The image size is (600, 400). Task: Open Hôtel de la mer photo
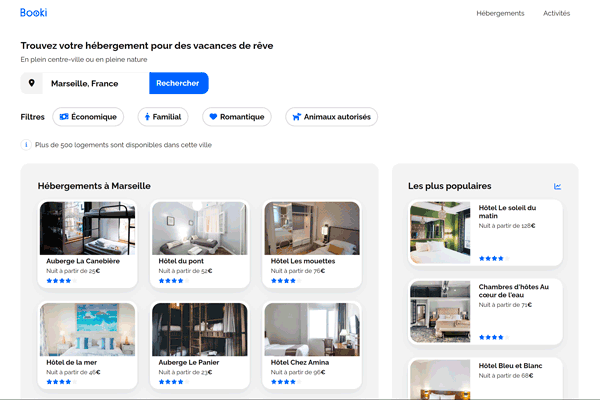click(87, 330)
